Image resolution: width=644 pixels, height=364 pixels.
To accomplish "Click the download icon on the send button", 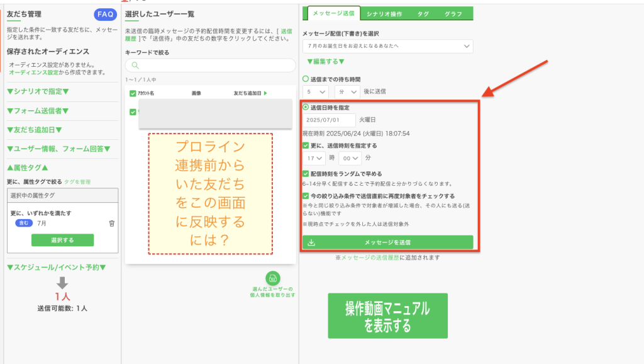I will pyautogui.click(x=311, y=242).
